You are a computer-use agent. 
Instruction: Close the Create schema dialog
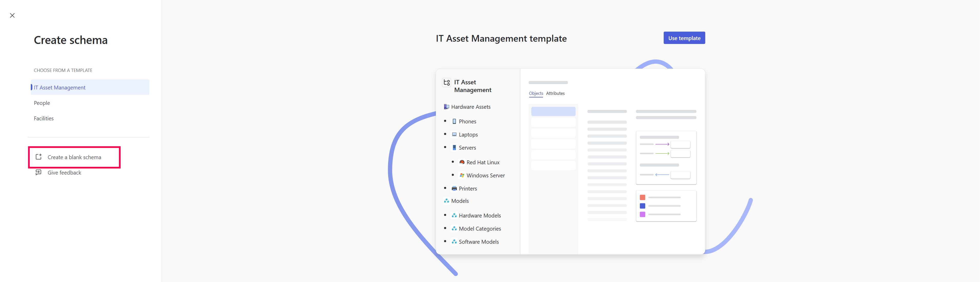(12, 16)
